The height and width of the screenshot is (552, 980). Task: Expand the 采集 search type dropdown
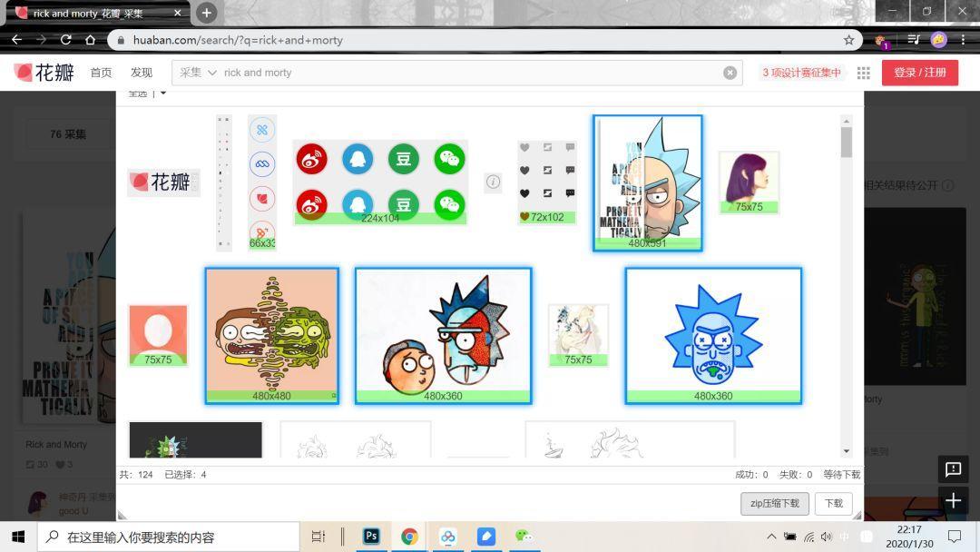(198, 73)
